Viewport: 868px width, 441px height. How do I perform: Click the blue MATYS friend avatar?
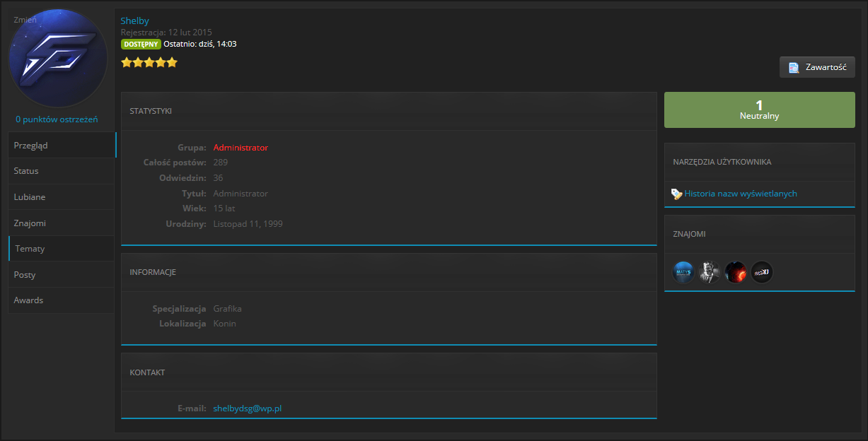point(683,272)
